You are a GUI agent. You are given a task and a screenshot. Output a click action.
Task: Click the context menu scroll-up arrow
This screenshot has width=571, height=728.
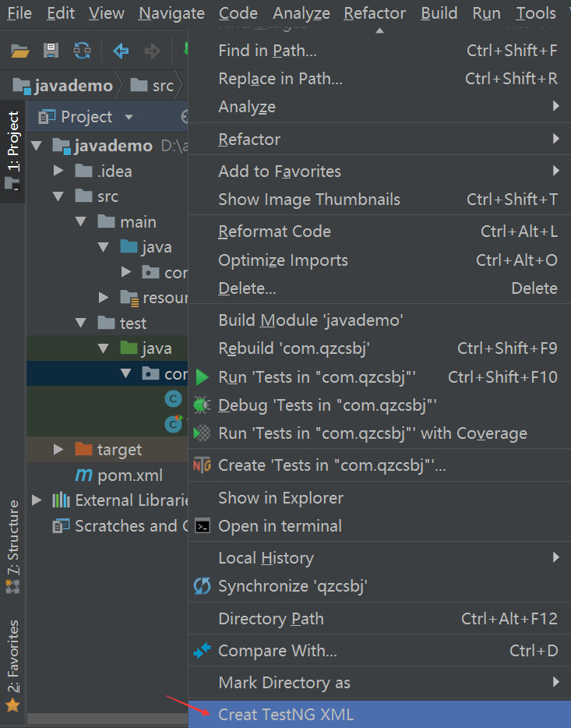(379, 30)
